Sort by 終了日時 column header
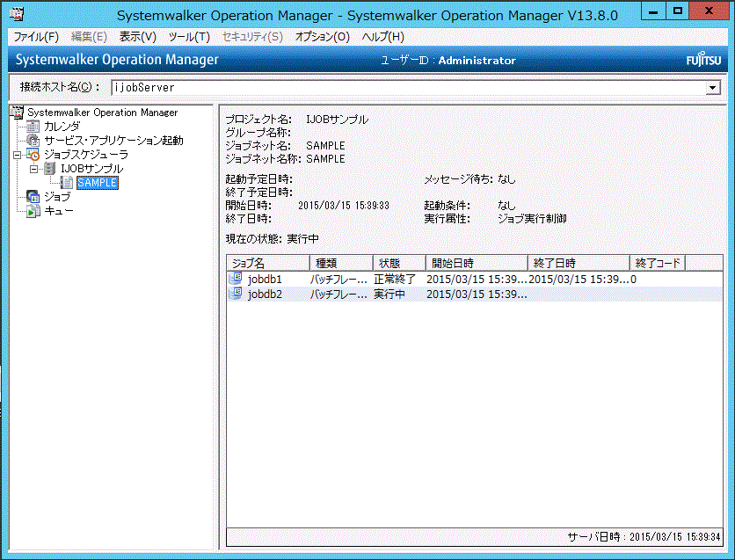 pyautogui.click(x=579, y=263)
